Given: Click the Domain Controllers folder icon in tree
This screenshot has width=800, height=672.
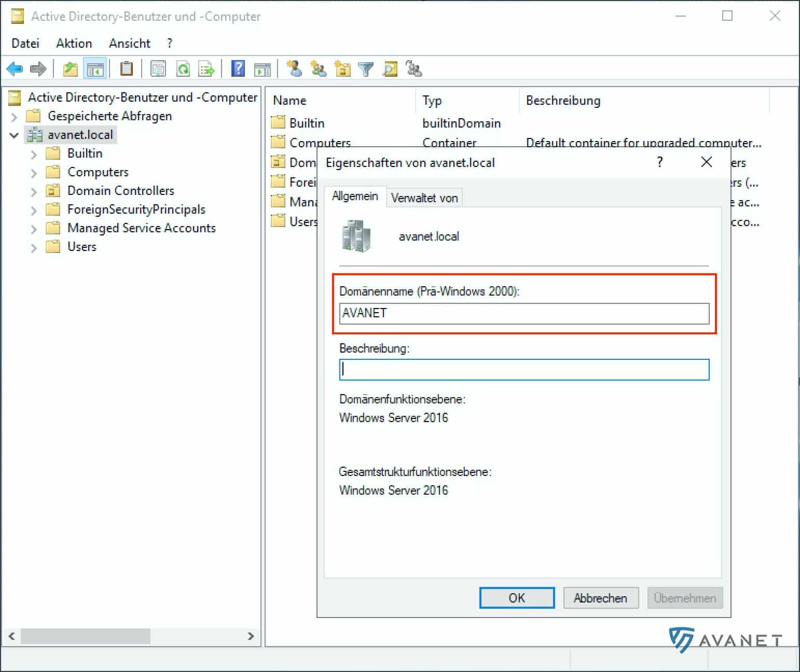Looking at the screenshot, I should coord(53,190).
